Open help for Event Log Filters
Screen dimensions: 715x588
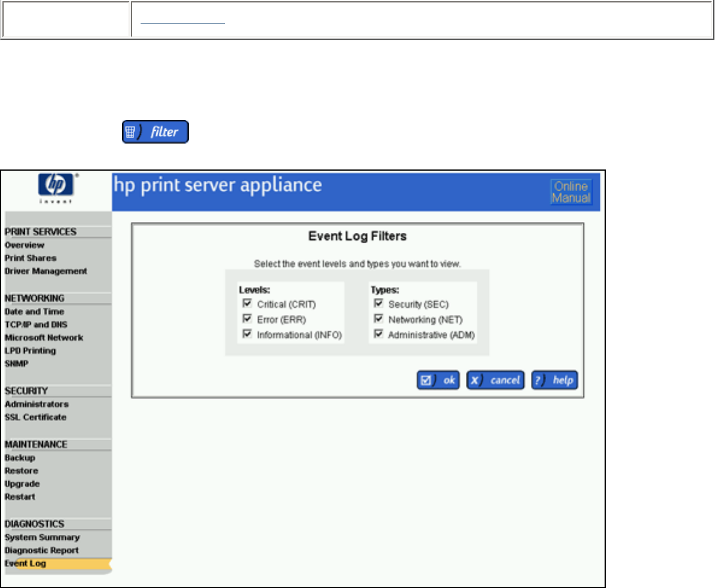pos(555,380)
